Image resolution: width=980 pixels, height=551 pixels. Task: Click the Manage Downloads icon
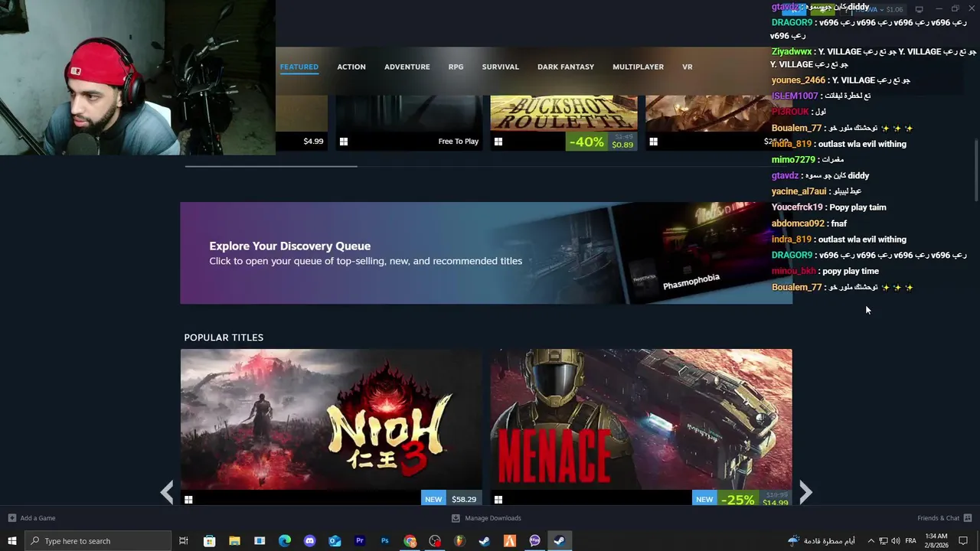pyautogui.click(x=456, y=518)
